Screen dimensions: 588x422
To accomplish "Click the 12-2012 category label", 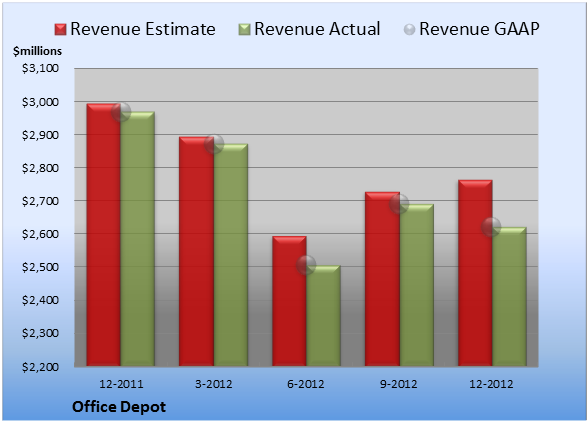I will pos(491,384).
